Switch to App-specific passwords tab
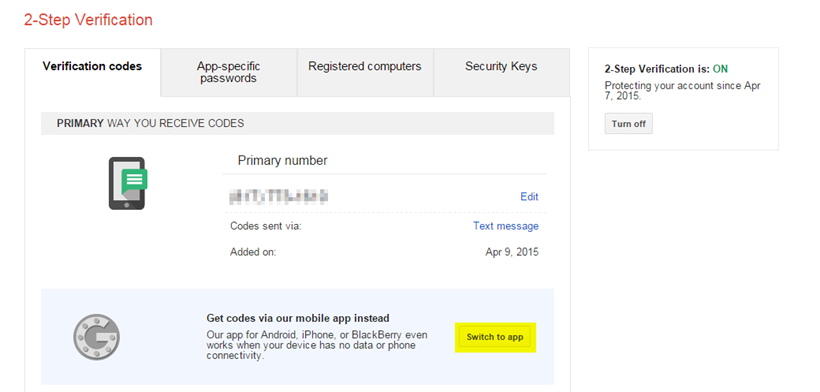820x392 pixels. click(x=229, y=72)
